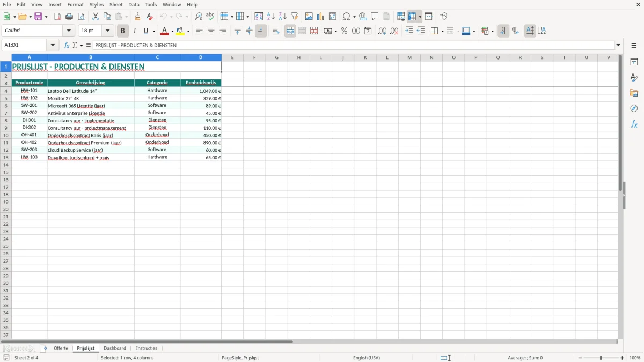Increase cell indent
The image size is (644, 362).
[x=409, y=31]
